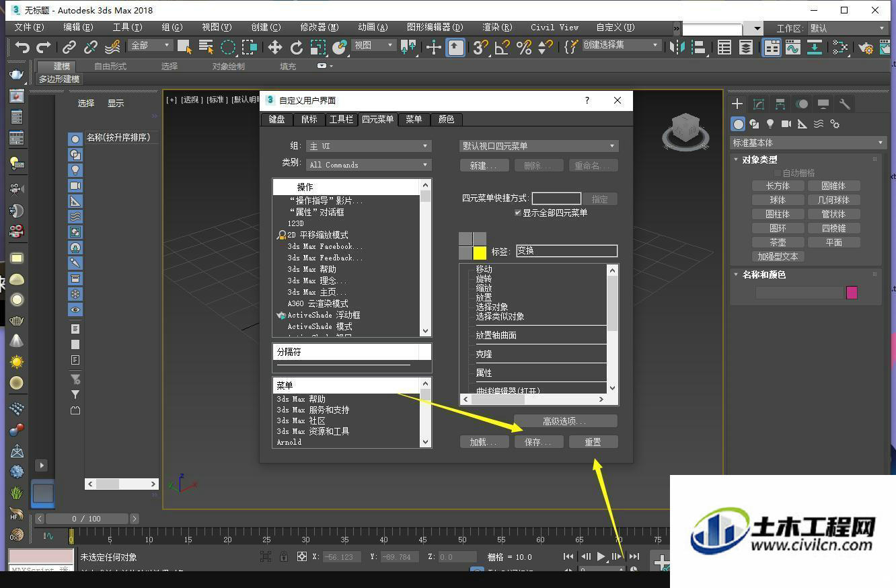Switch to the Motion command panel tab

click(x=802, y=104)
